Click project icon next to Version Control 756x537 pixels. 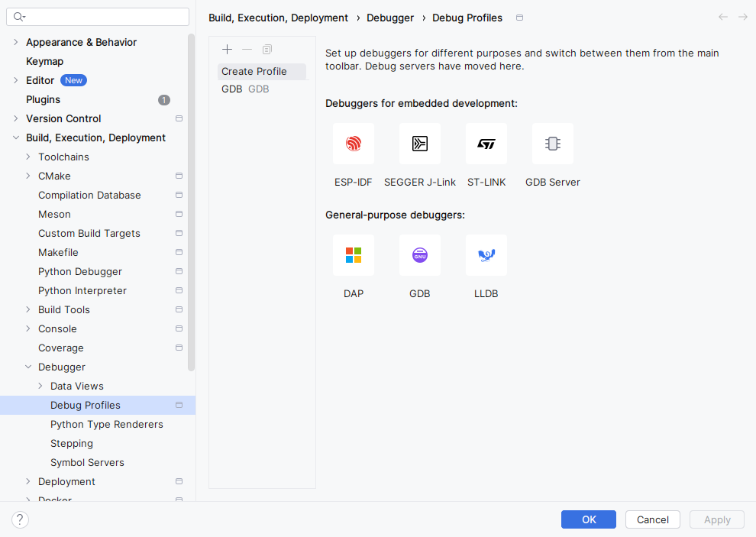179,118
